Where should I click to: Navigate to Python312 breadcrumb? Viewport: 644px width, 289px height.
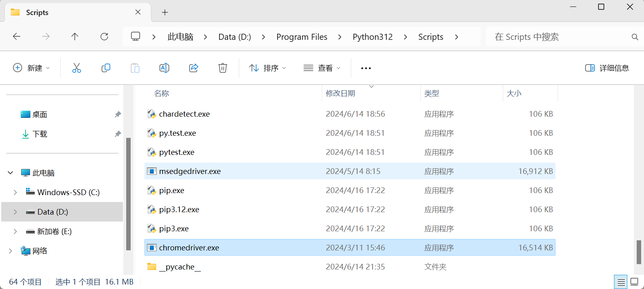[x=373, y=37]
